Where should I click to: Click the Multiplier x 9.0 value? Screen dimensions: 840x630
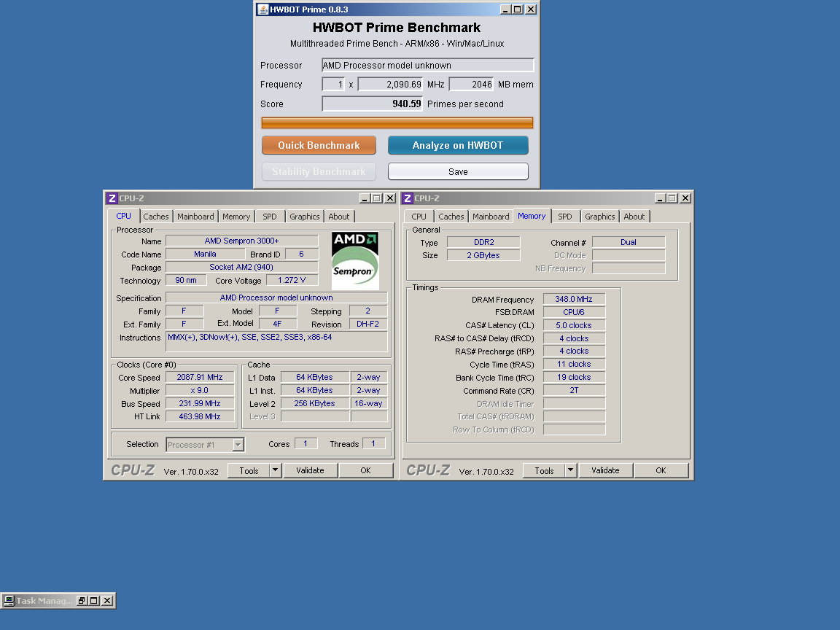(200, 391)
